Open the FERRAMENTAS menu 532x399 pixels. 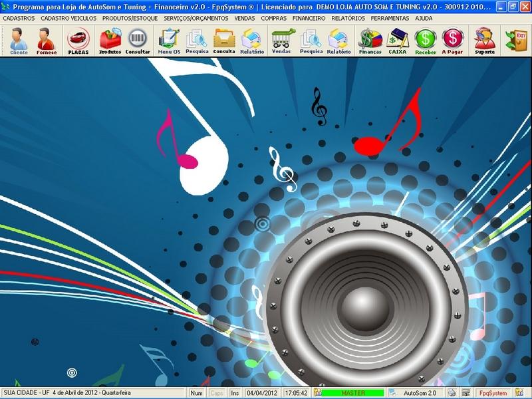point(390,19)
